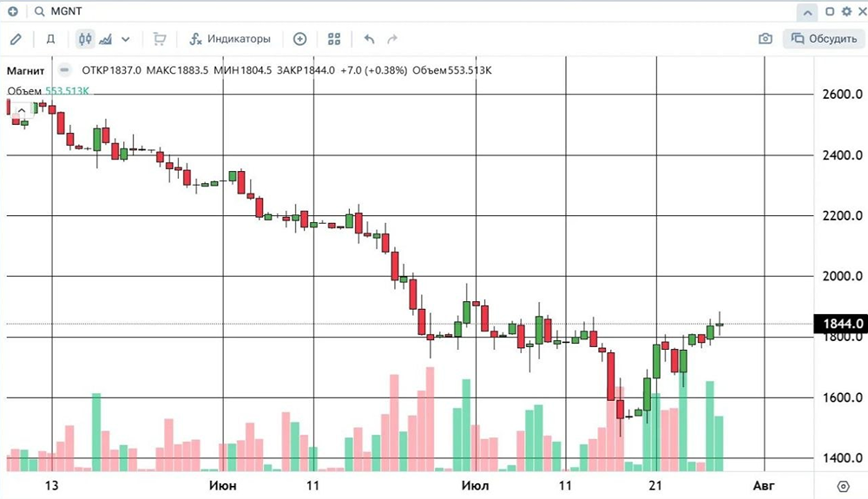Redo the chart action
Image resolution: width=868 pixels, height=499 pixels.
click(392, 39)
